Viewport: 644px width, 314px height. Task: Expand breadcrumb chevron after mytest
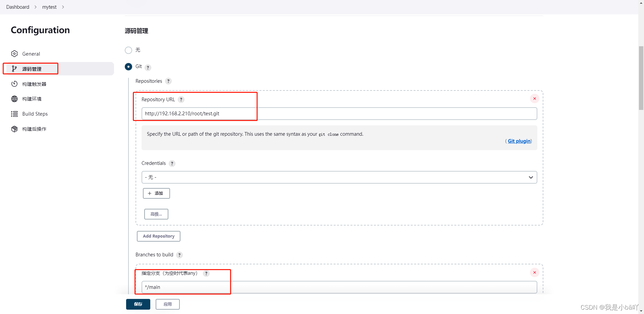[x=63, y=7]
